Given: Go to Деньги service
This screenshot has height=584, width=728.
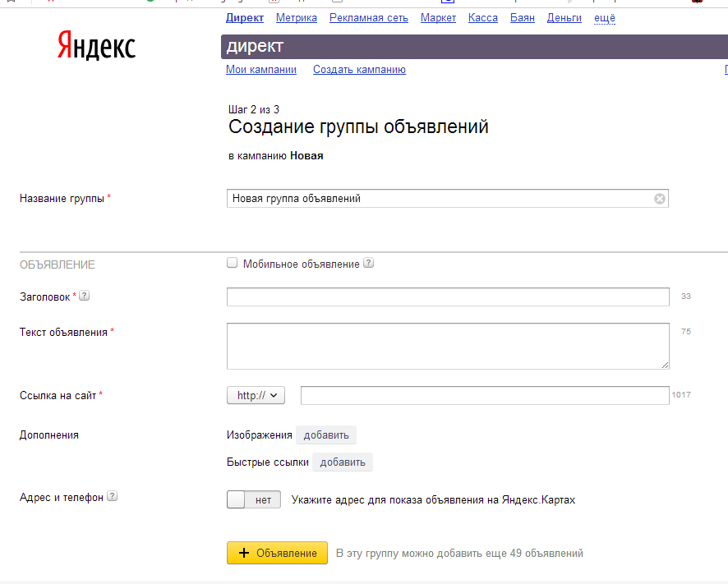Looking at the screenshot, I should (564, 17).
